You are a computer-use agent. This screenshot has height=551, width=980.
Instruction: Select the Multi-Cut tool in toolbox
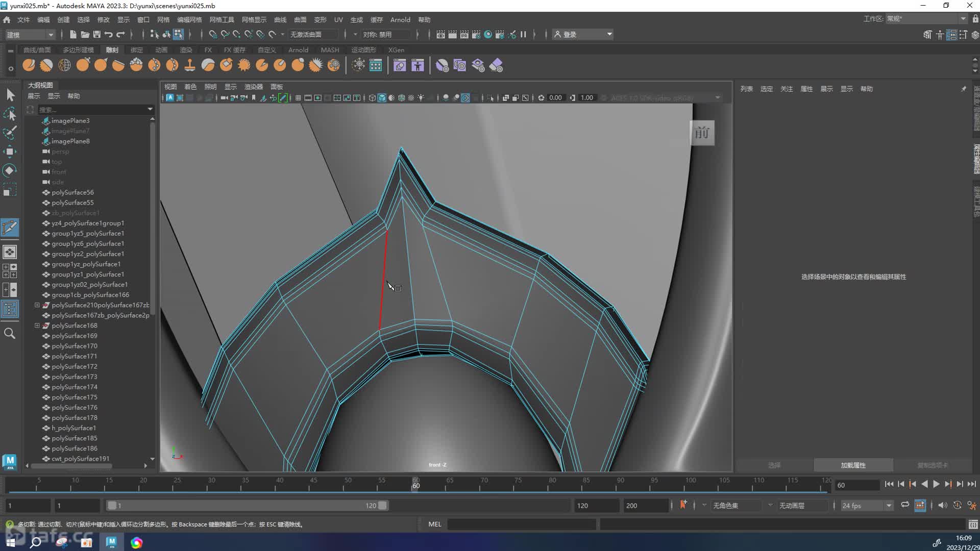(x=10, y=227)
